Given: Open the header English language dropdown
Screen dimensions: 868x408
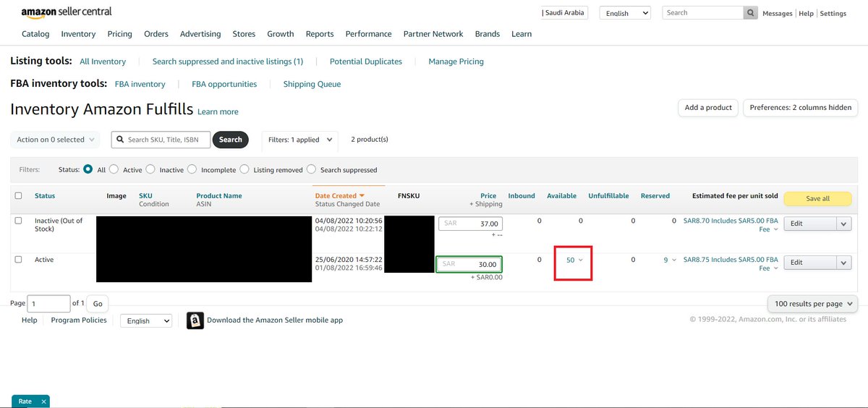Looking at the screenshot, I should point(625,13).
